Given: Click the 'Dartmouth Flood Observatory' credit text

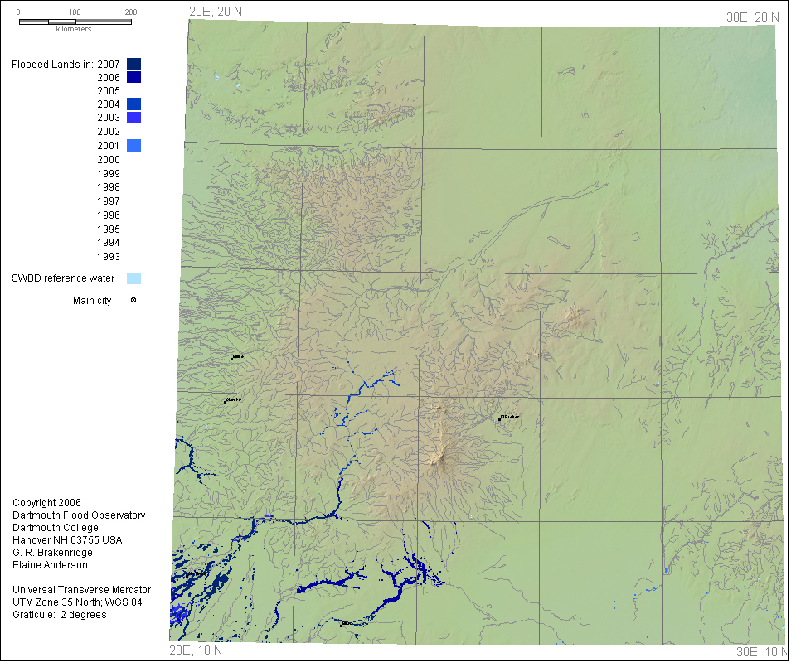Looking at the screenshot, I should pos(79,515).
